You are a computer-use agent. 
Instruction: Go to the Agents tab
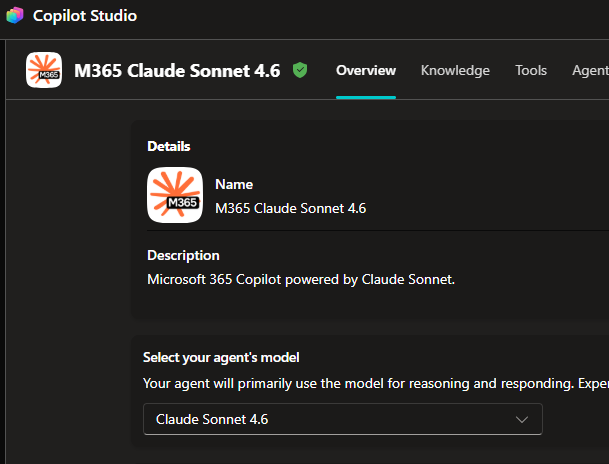pos(590,70)
